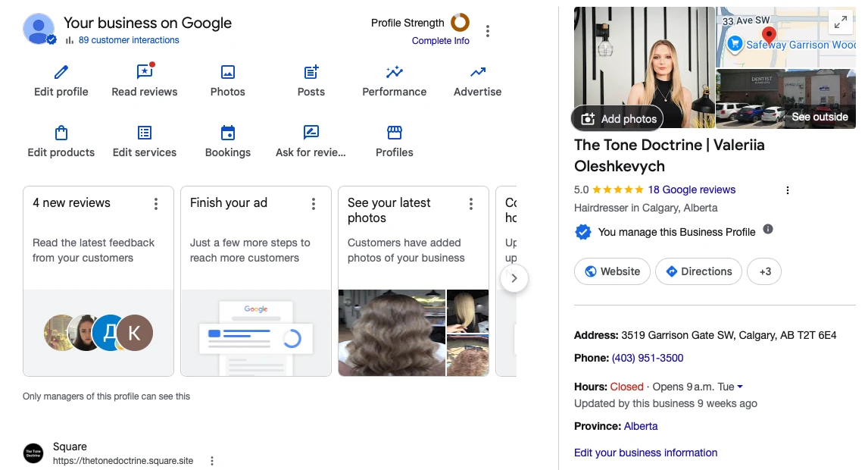Viewport: 868px width, 470px height.
Task: Click The Tone Doctrine business title
Action: tap(670, 155)
